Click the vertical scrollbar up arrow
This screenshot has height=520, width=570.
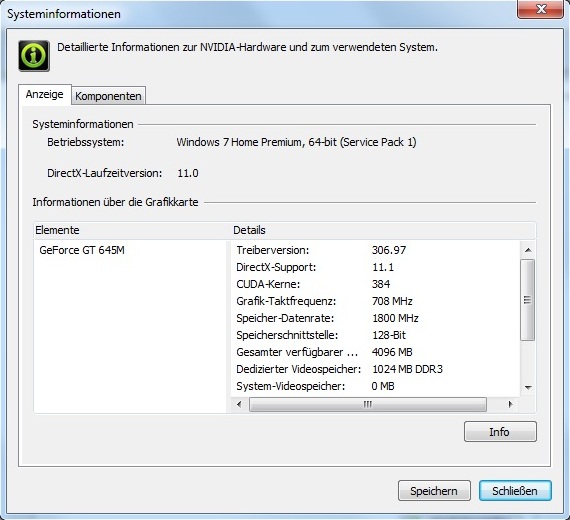pyautogui.click(x=528, y=250)
